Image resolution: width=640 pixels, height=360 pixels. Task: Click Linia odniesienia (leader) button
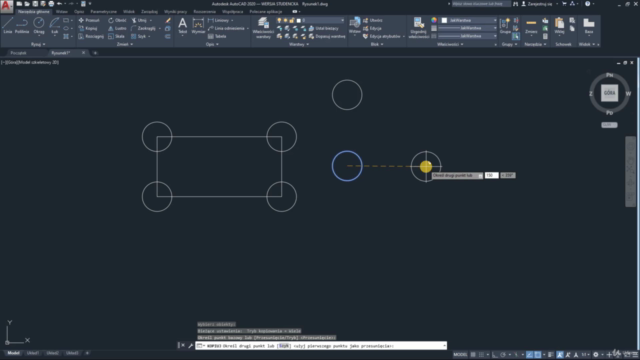[x=227, y=29]
